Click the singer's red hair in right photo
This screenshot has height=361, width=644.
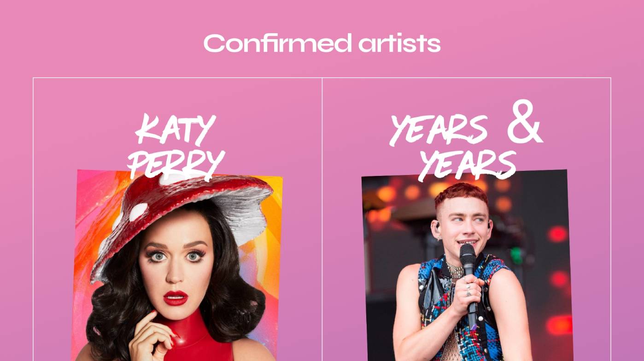pyautogui.click(x=461, y=194)
